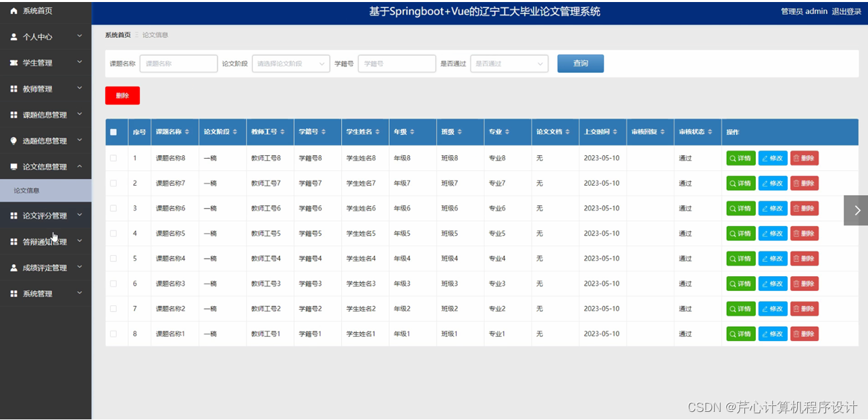Check the row for 课题名称2

113,309
